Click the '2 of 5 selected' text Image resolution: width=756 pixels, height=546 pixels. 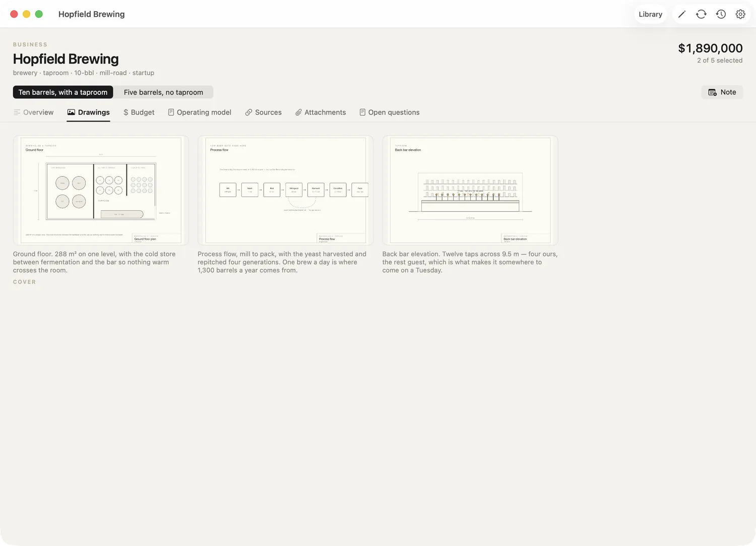(720, 60)
